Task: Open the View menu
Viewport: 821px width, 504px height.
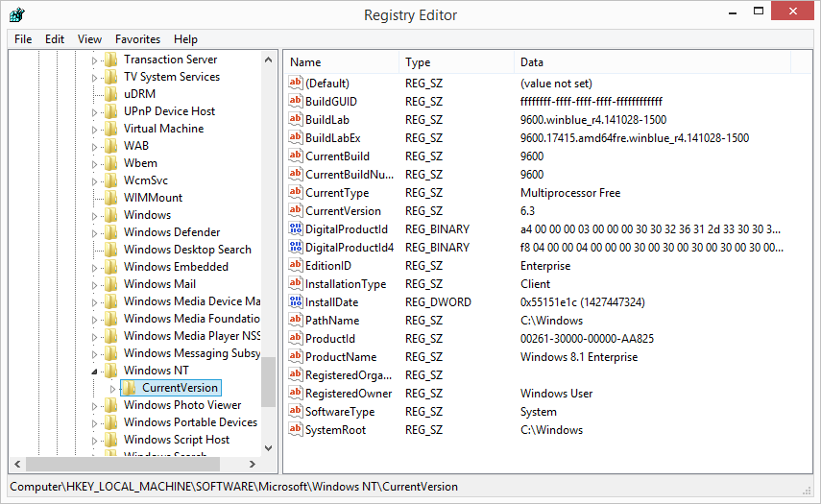Action: coord(89,39)
